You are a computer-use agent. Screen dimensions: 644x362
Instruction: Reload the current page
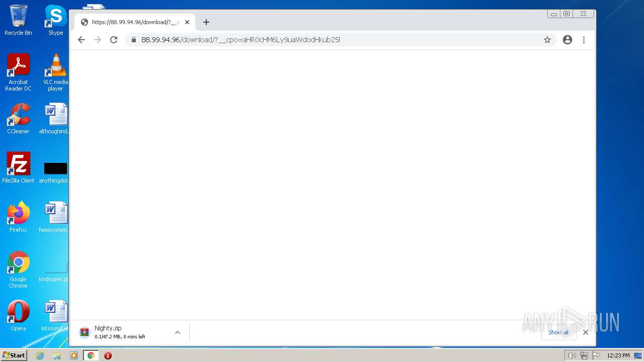[114, 40]
